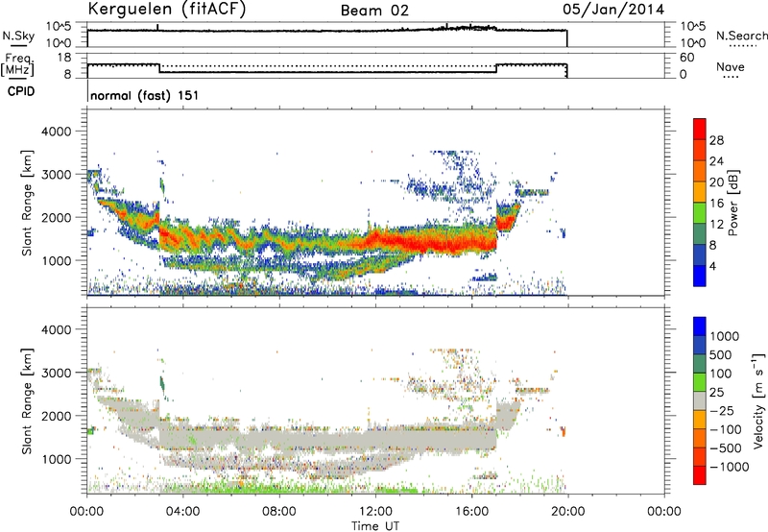Click the 'N.Sky' legend label

click(x=18, y=36)
